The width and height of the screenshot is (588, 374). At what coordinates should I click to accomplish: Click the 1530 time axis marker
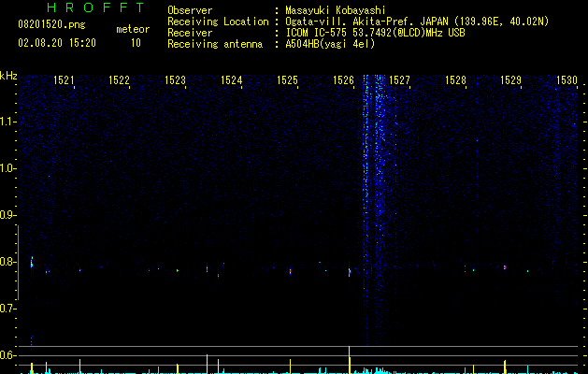[x=566, y=80]
